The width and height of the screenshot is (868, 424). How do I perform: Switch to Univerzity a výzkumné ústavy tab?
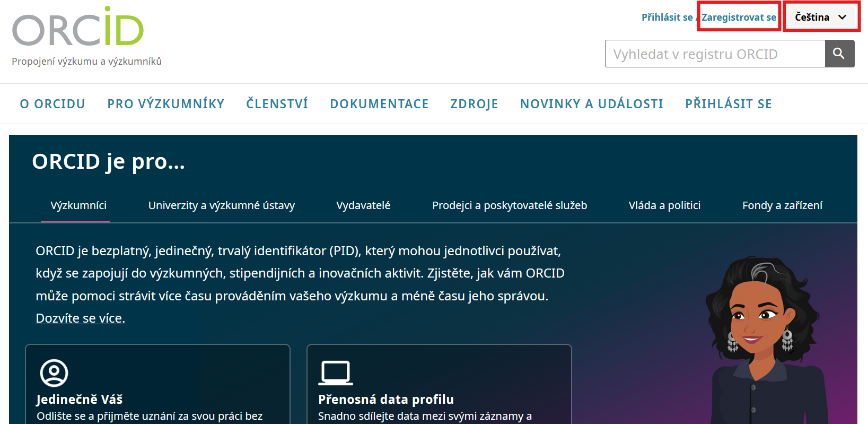click(x=222, y=205)
